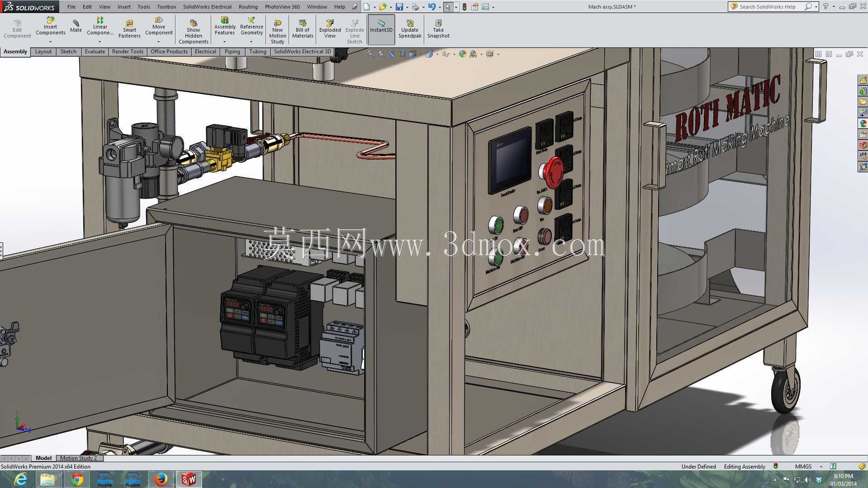
Task: Select the Mate tool
Action: [x=76, y=26]
